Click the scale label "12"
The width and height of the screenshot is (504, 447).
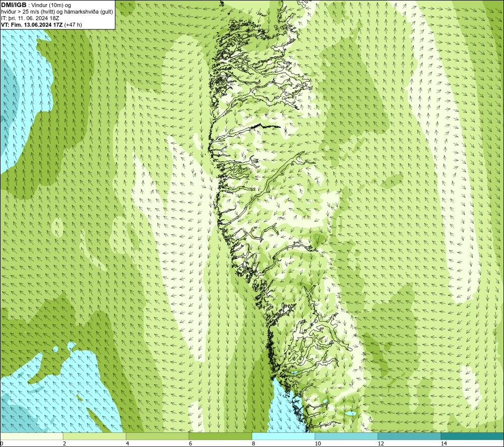coord(381,443)
